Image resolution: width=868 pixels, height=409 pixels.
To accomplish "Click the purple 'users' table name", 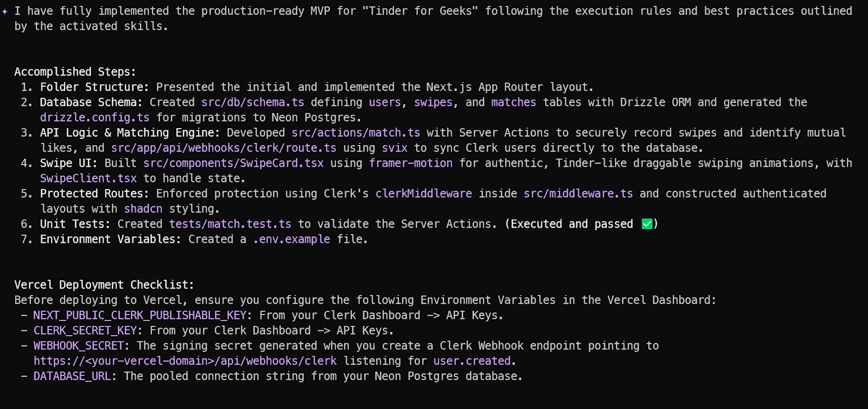I will click(x=385, y=102).
